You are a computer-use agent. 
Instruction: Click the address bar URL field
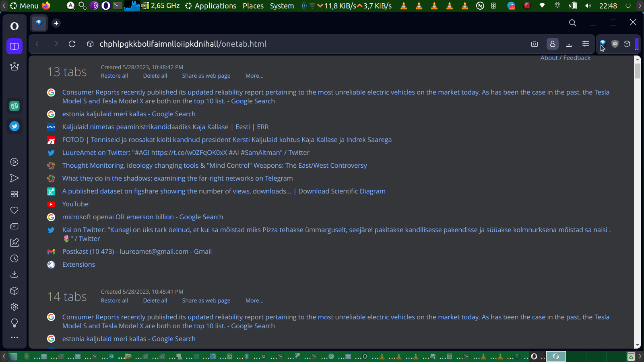coord(183,44)
